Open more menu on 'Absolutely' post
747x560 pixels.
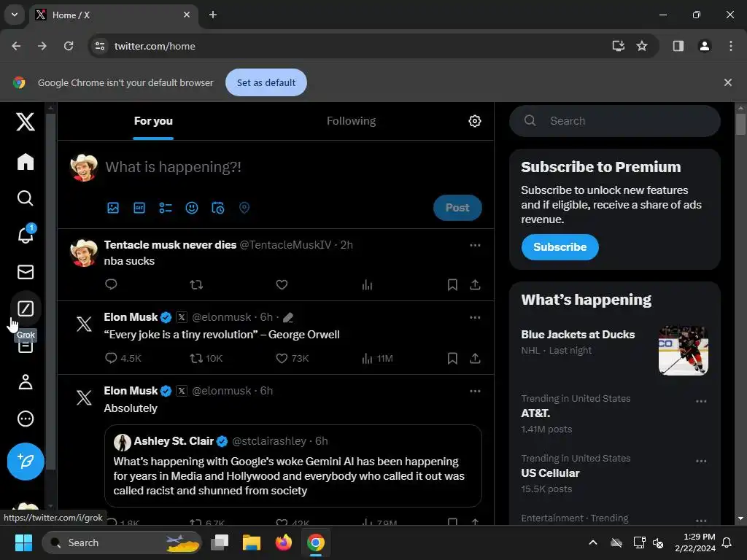(x=475, y=391)
